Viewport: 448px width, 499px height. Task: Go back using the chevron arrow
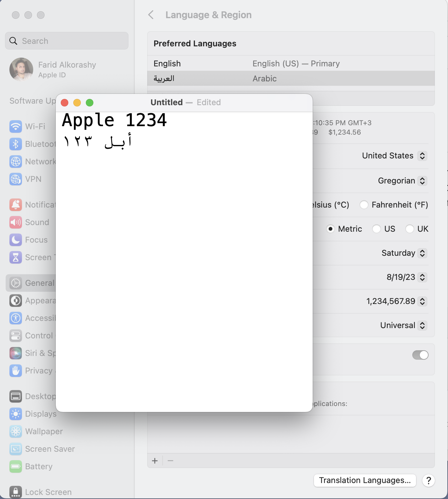[x=151, y=15]
